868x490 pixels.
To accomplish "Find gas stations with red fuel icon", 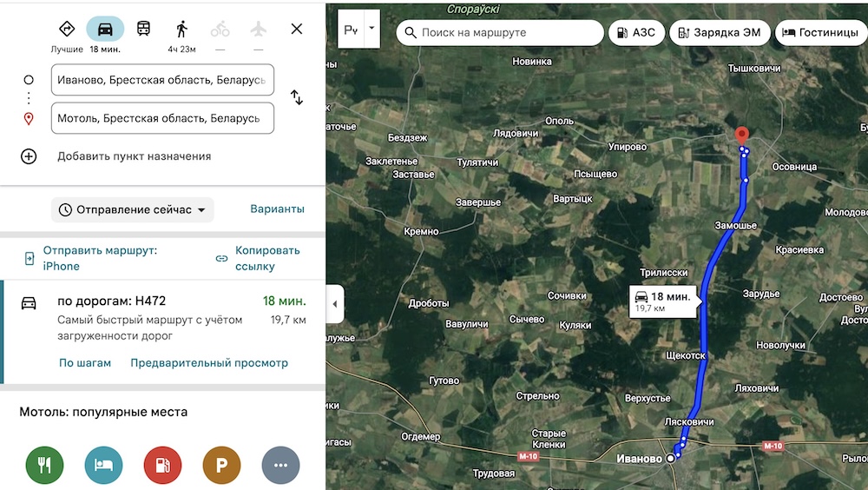I will 162,465.
